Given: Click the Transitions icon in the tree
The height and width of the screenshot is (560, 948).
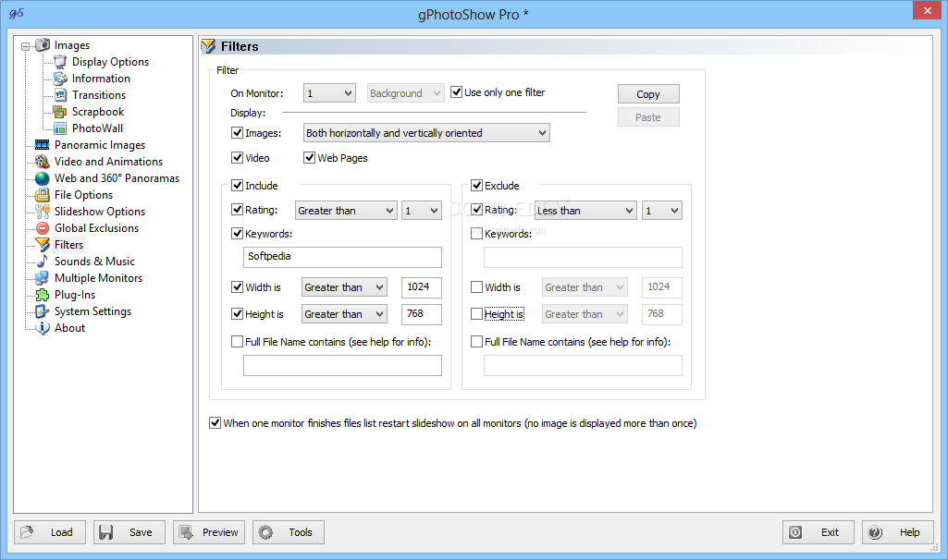Looking at the screenshot, I should click(60, 95).
